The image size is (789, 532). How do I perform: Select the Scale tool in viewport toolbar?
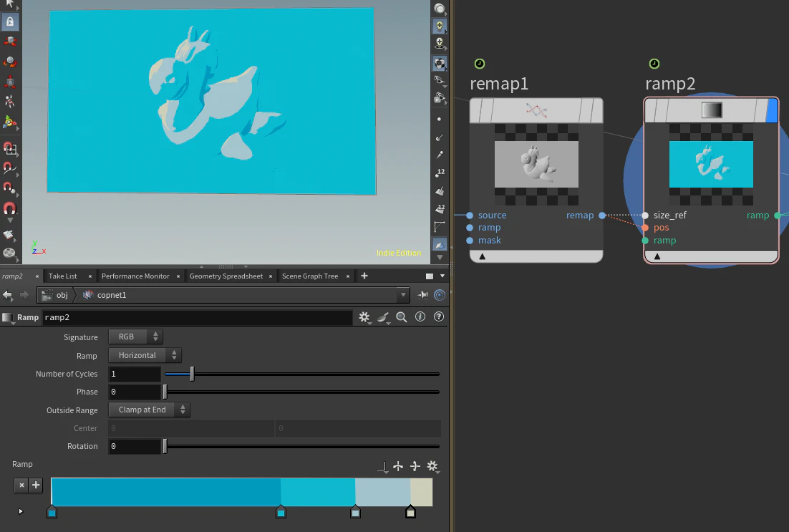point(10,82)
